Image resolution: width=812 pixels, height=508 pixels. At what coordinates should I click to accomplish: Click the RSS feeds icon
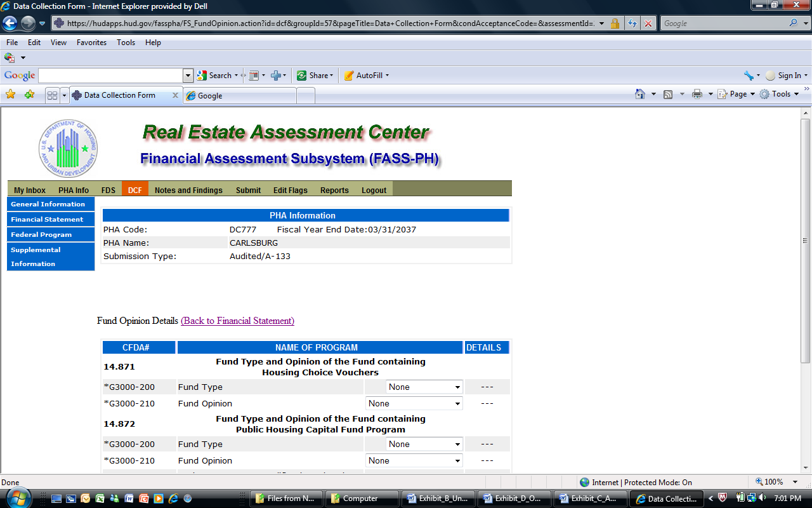pos(668,94)
